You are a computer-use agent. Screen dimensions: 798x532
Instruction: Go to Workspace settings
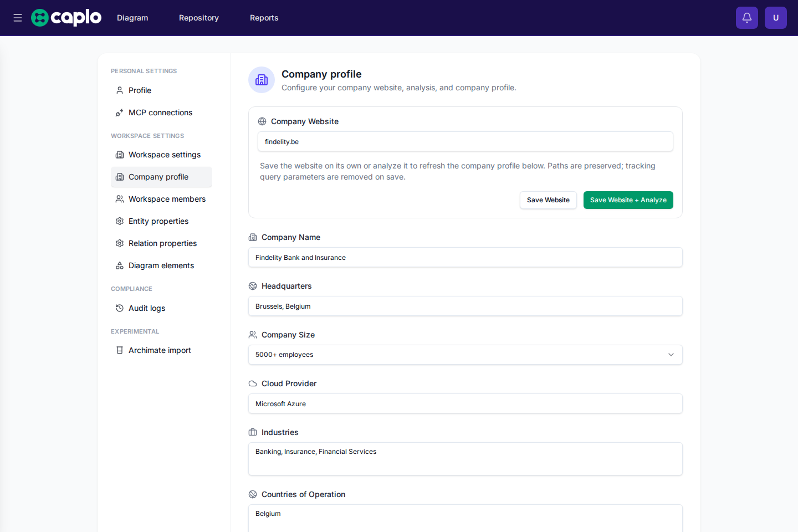[161, 155]
